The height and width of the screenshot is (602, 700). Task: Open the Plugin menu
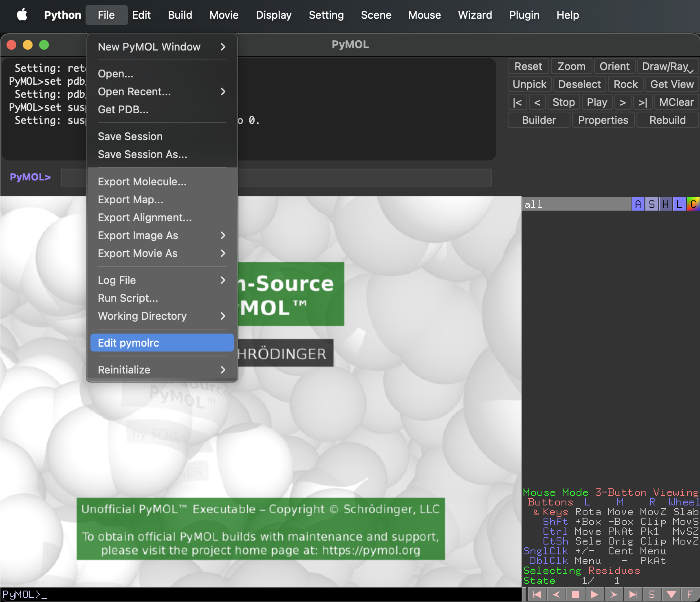click(x=524, y=15)
